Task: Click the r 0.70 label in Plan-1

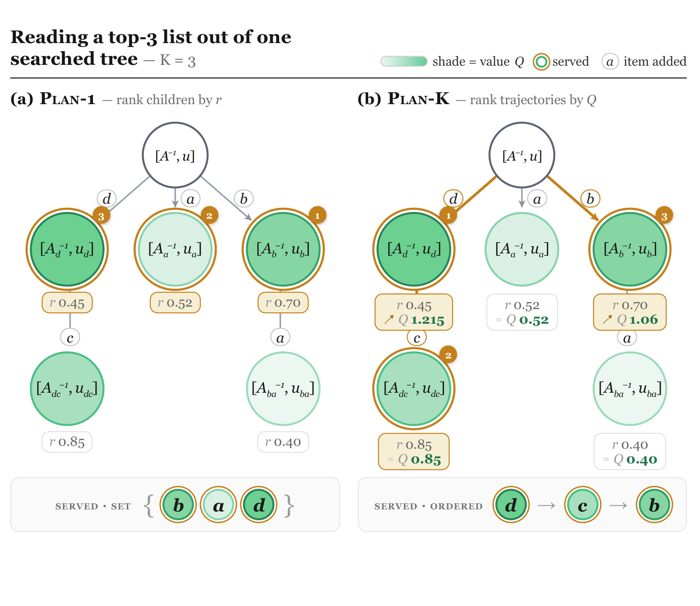Action: pos(283,302)
